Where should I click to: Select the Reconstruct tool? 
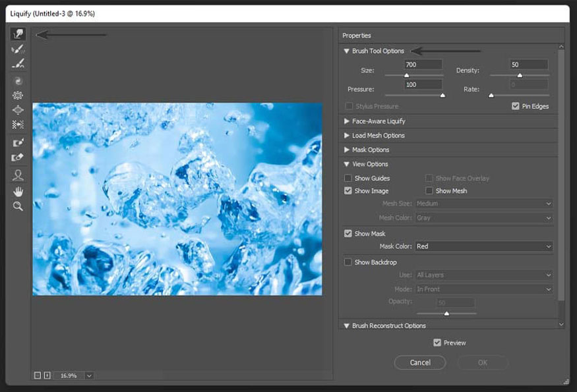(18, 49)
